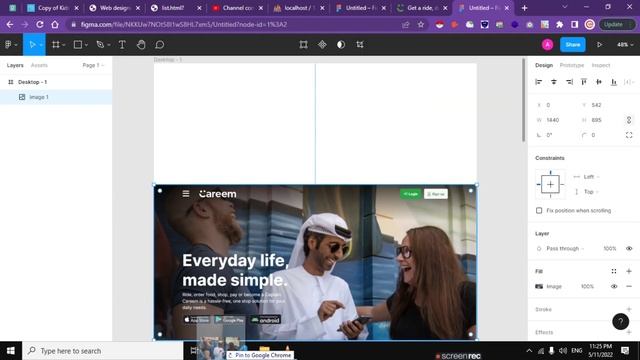Switch to Channel content browser tab
The width and height of the screenshot is (640, 360).
(x=238, y=8)
